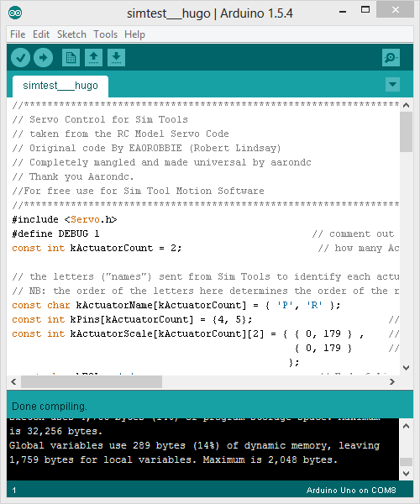
Task: Click the console scrollbar up arrow
Action: coord(407,426)
